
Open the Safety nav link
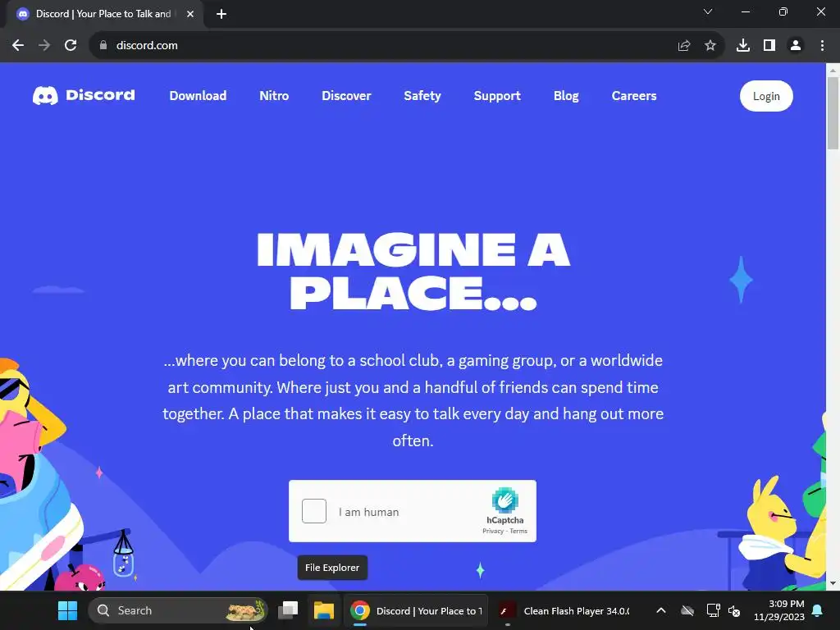pos(422,96)
